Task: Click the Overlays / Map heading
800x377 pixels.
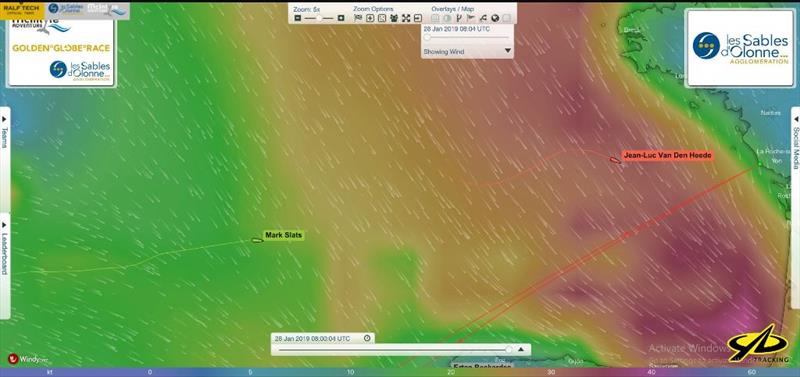Action: tap(453, 9)
